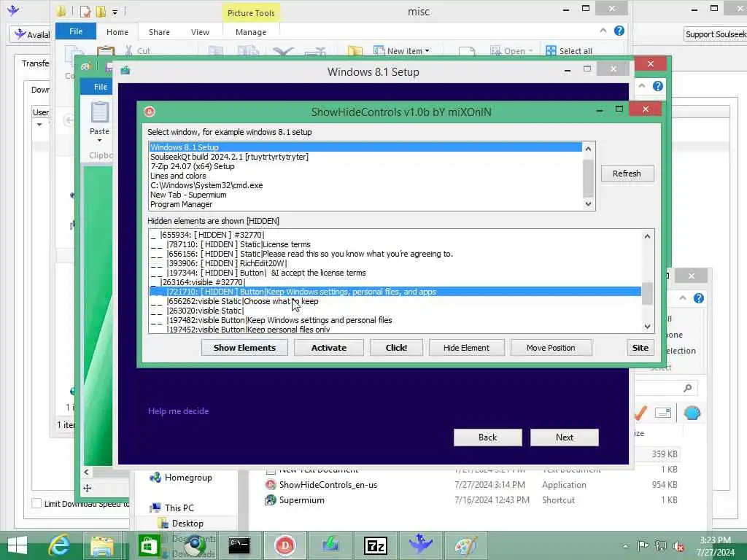The image size is (747, 560).
Task: Click the Windows 8.1 Setup title icon
Action: coord(125,71)
